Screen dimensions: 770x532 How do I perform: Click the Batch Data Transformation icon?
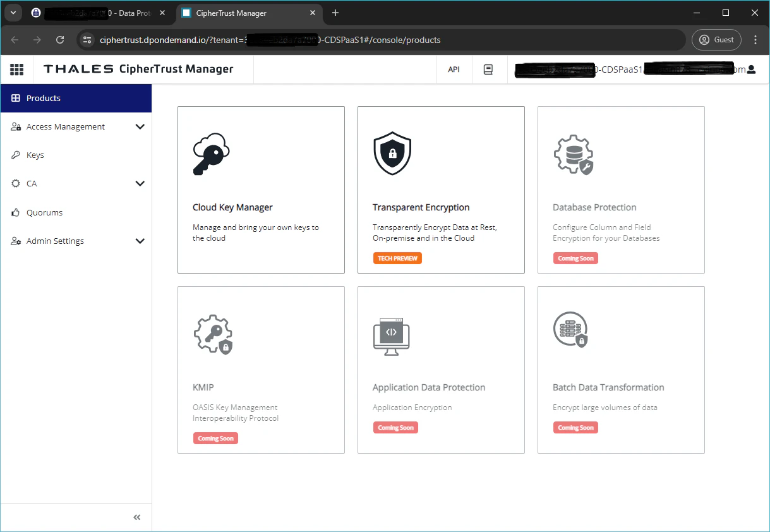(x=571, y=330)
